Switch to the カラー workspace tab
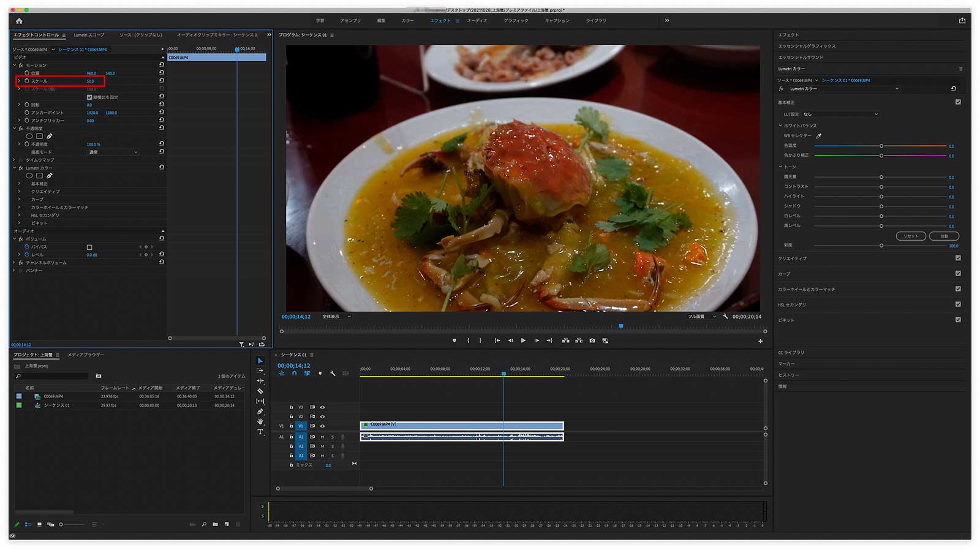 [x=408, y=21]
